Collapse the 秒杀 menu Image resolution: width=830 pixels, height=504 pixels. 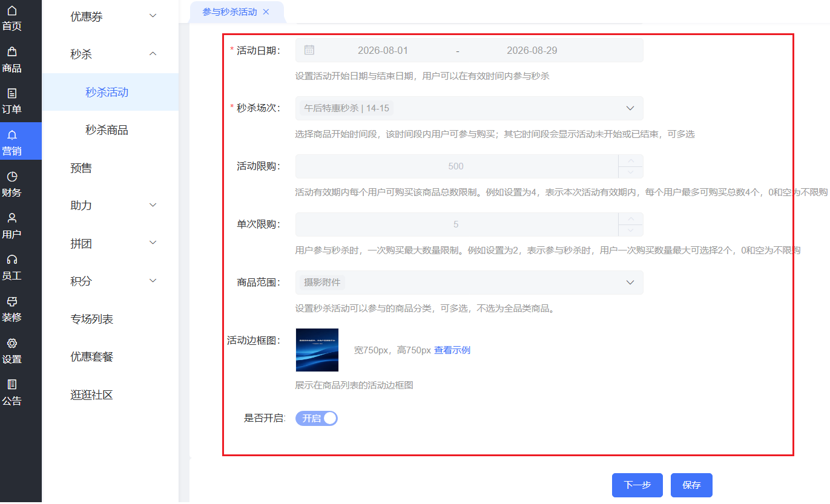click(x=153, y=54)
